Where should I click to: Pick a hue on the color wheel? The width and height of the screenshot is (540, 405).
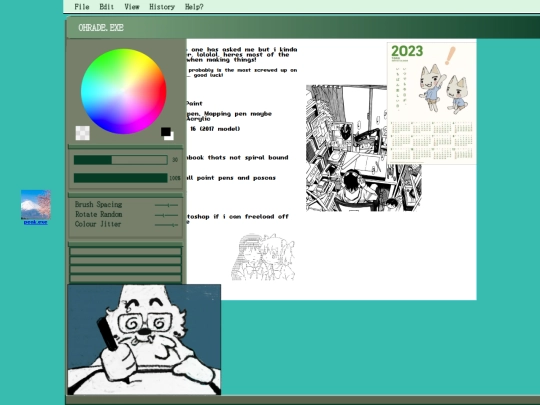point(124,91)
